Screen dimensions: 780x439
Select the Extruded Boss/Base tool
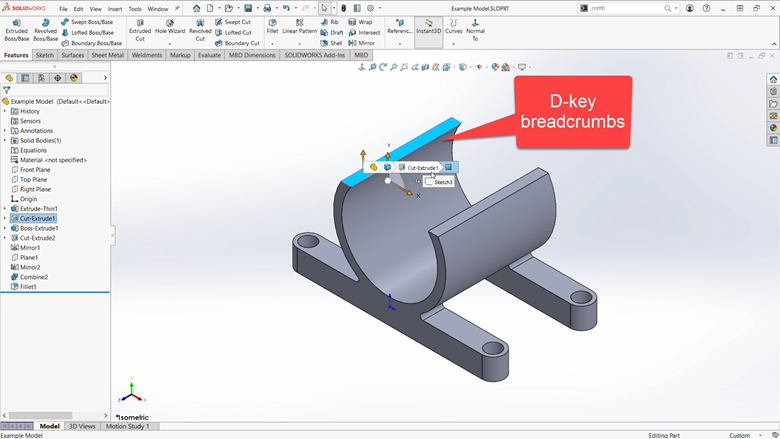pyautogui.click(x=16, y=30)
